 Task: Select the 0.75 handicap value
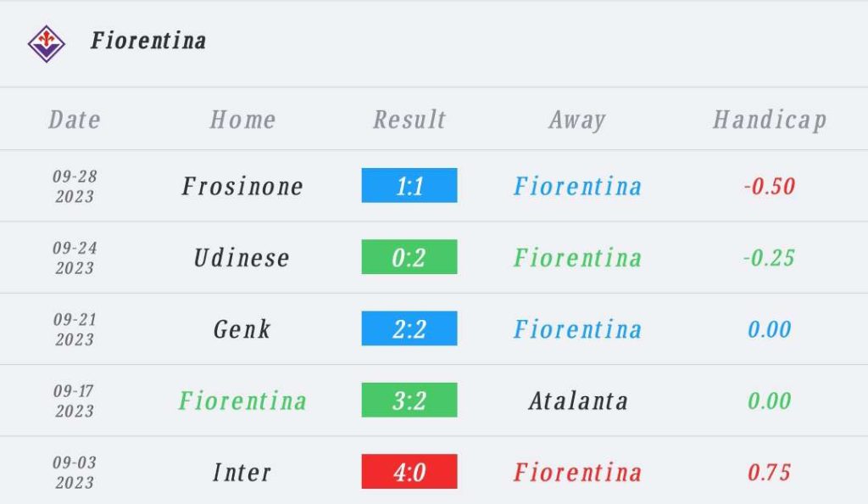tap(770, 473)
